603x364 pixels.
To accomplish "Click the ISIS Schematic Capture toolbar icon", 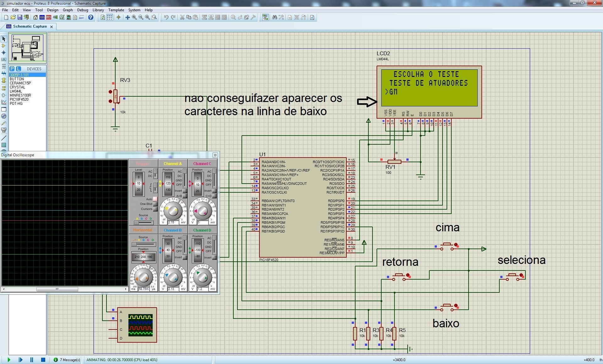I will [42, 17].
